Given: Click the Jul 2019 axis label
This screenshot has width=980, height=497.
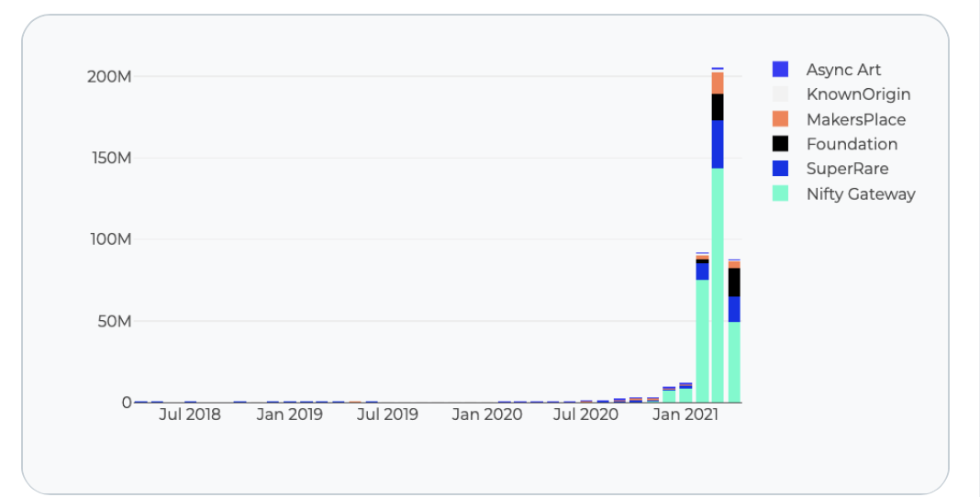Looking at the screenshot, I should click(x=387, y=414).
